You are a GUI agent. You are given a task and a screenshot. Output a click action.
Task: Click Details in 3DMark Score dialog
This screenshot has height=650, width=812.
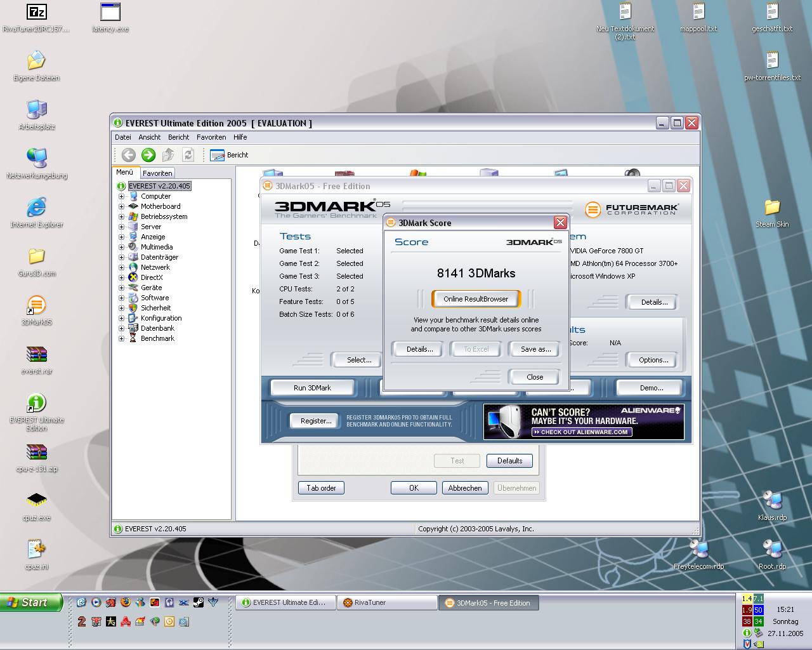pyautogui.click(x=419, y=349)
